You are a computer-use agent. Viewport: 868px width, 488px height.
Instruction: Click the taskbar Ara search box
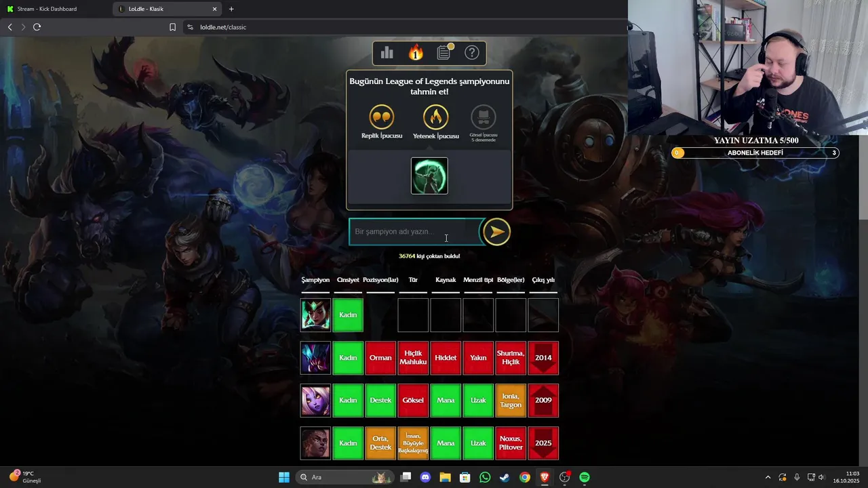(x=345, y=477)
